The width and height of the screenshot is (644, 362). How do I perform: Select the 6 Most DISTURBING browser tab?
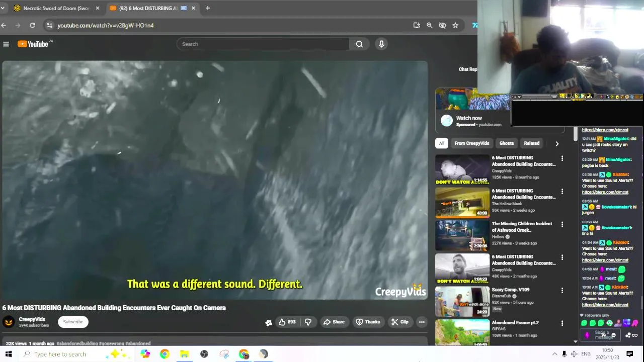152,8
